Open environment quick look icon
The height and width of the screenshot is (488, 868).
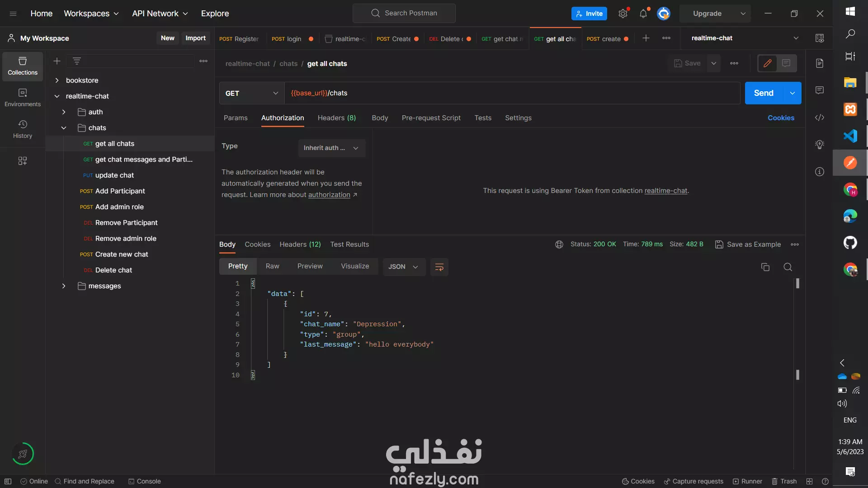pyautogui.click(x=820, y=38)
